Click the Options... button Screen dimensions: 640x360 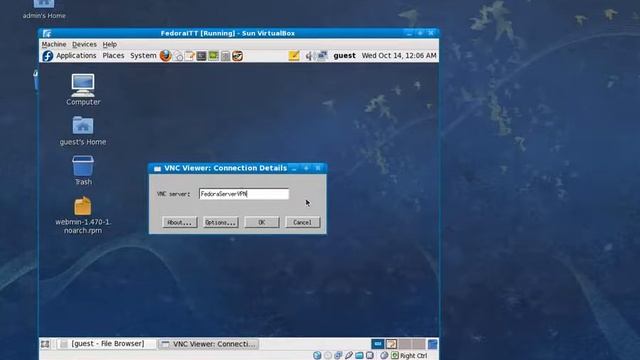coord(220,222)
